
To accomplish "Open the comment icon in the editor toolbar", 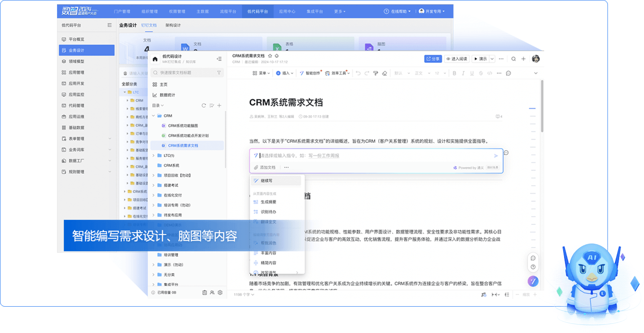I will pos(508,73).
